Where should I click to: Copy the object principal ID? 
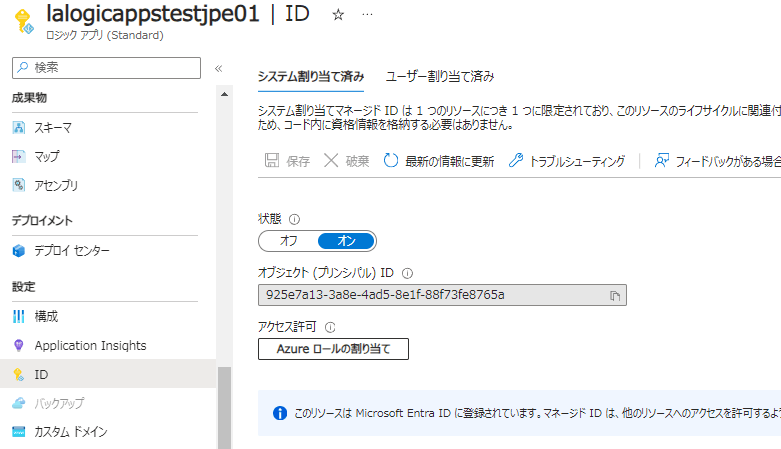pos(615,296)
